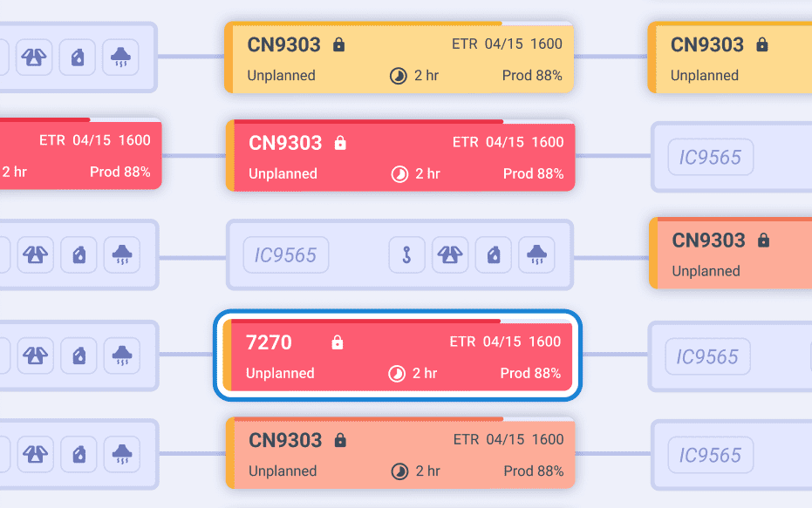Click the wash shower icon in the top-left slot
812x508 pixels.
120,58
